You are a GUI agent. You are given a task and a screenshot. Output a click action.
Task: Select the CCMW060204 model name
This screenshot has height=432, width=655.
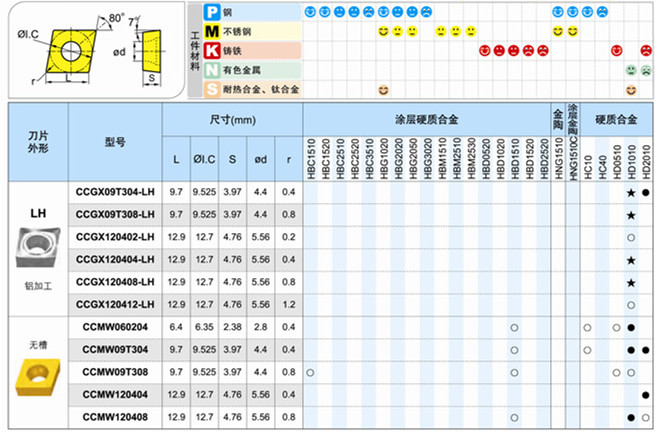(x=115, y=327)
